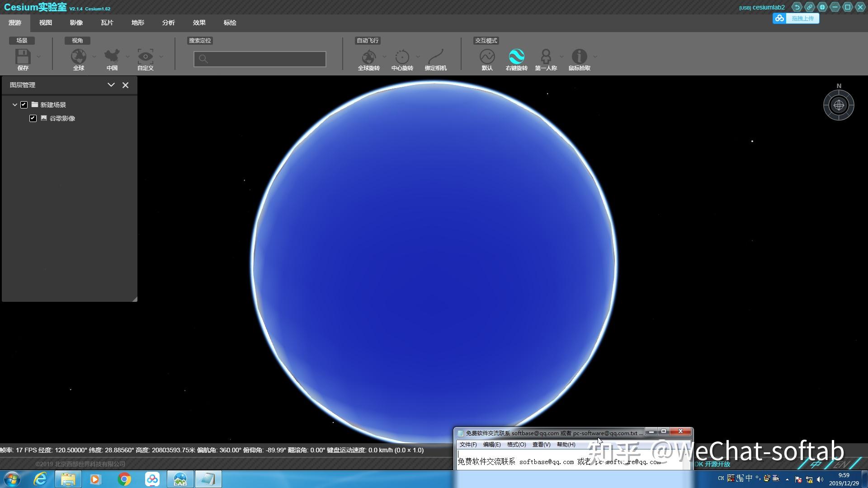Viewport: 868px width, 488px height.
Task: Switch to first-person (第一人称) mode
Action: [x=546, y=57]
